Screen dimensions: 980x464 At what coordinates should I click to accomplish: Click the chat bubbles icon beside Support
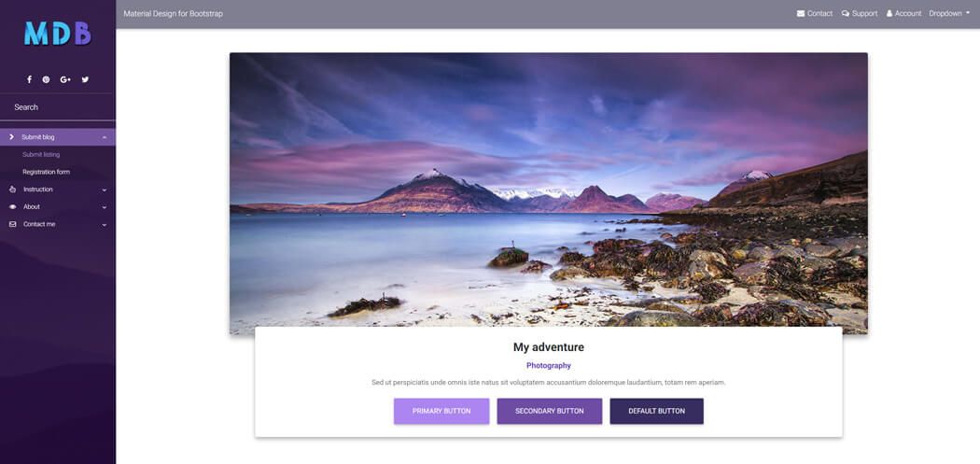point(846,14)
